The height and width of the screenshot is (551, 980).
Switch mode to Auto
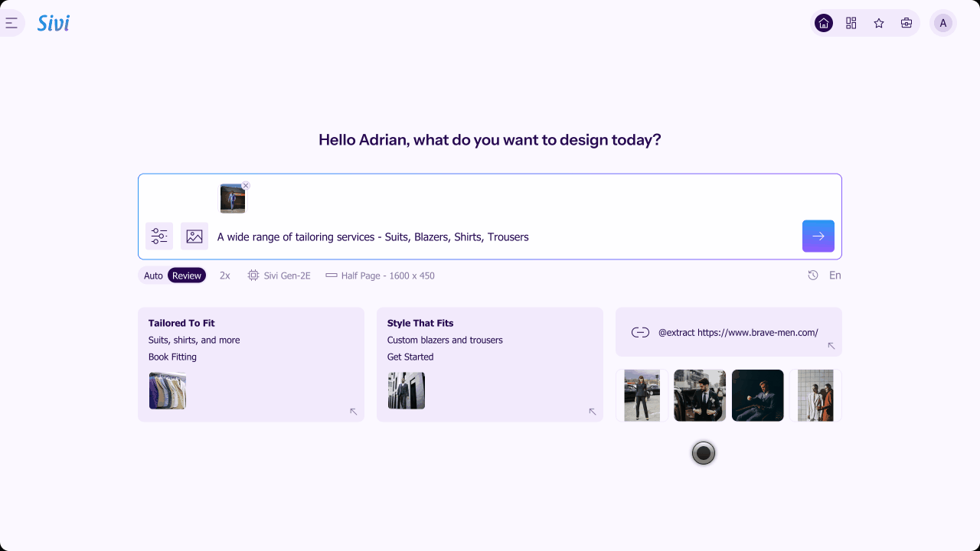pos(153,275)
